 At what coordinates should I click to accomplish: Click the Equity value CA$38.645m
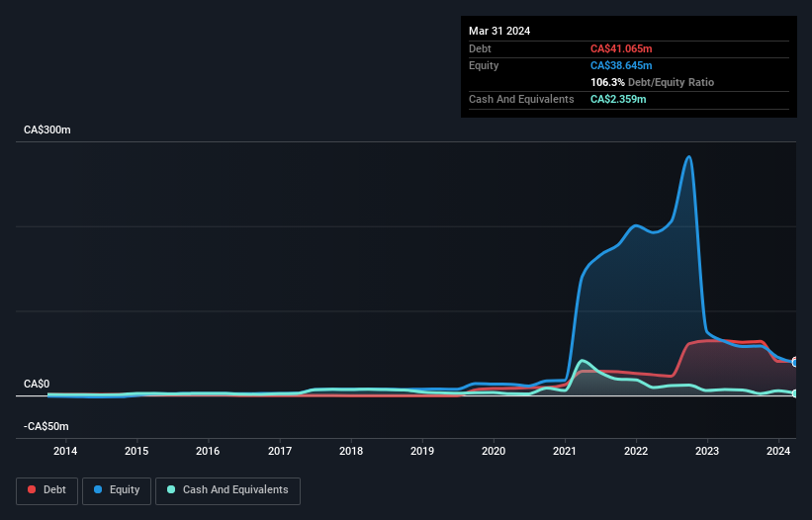tap(621, 65)
